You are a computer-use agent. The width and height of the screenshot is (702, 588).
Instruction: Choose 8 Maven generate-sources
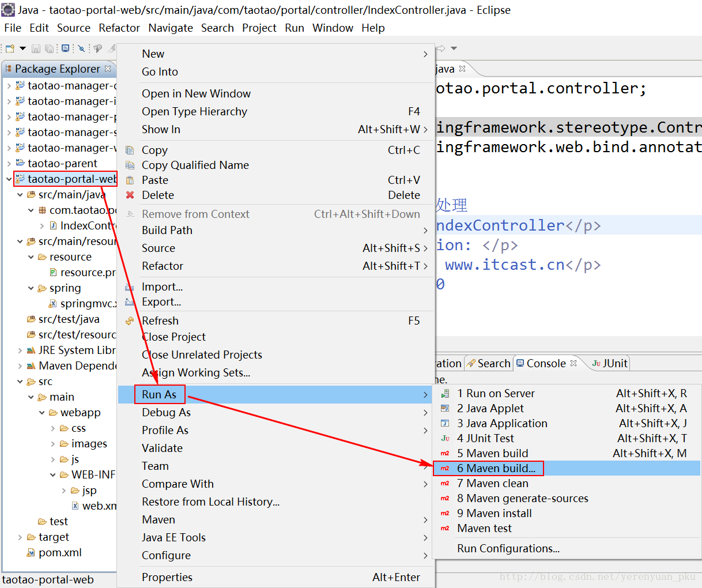click(567, 498)
